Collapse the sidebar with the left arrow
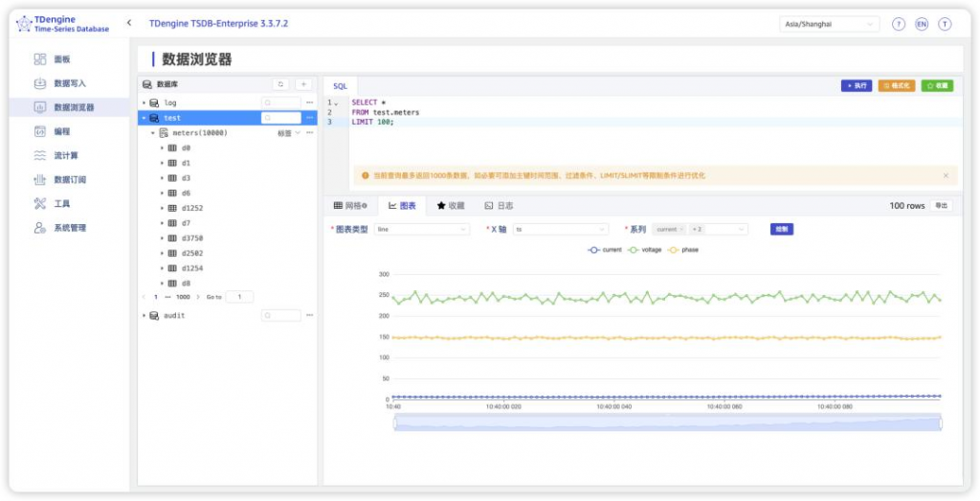980x501 pixels. (x=129, y=23)
